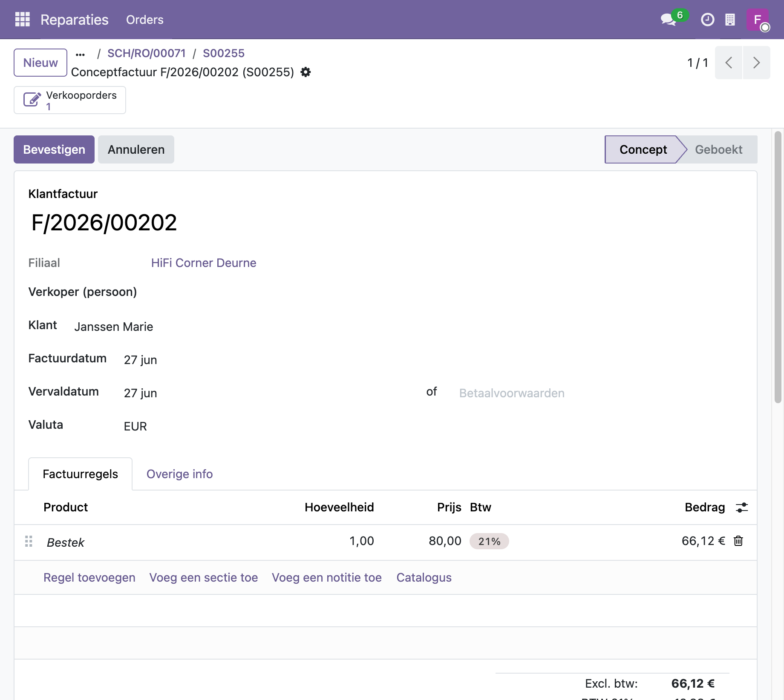Click the Bestek product cell
This screenshot has width=784, height=700.
(66, 542)
